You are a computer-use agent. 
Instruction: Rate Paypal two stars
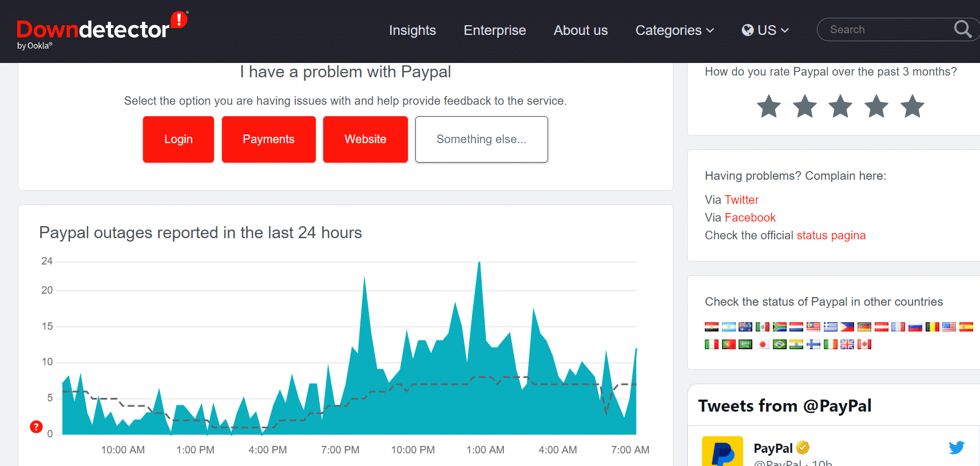coord(805,106)
